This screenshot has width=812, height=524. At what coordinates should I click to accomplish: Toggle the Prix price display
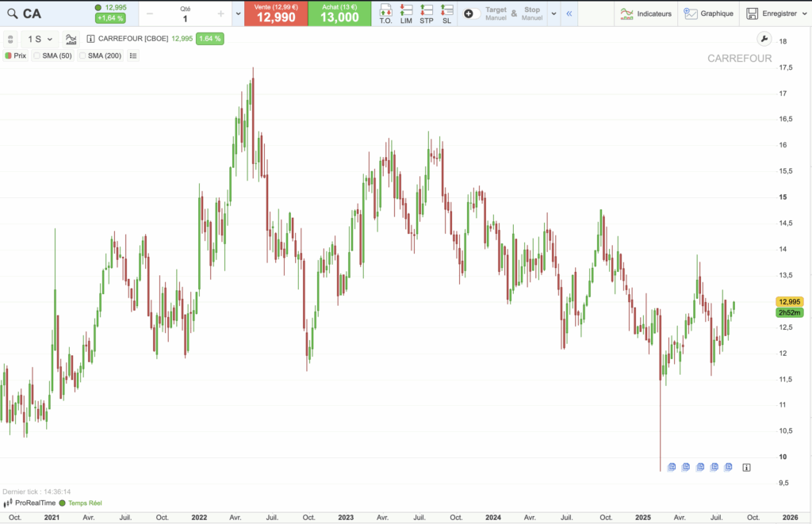(17, 55)
